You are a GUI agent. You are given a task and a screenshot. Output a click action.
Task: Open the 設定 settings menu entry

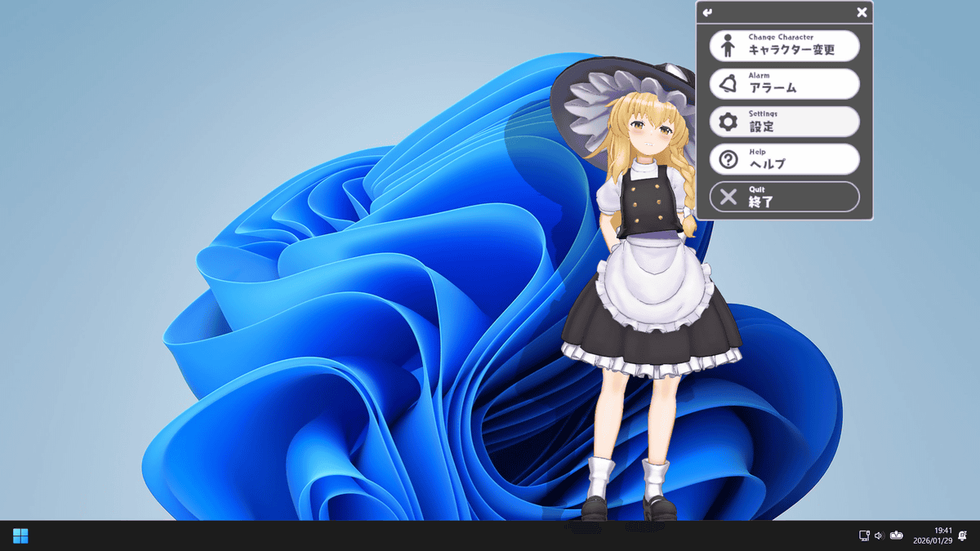[x=784, y=122]
